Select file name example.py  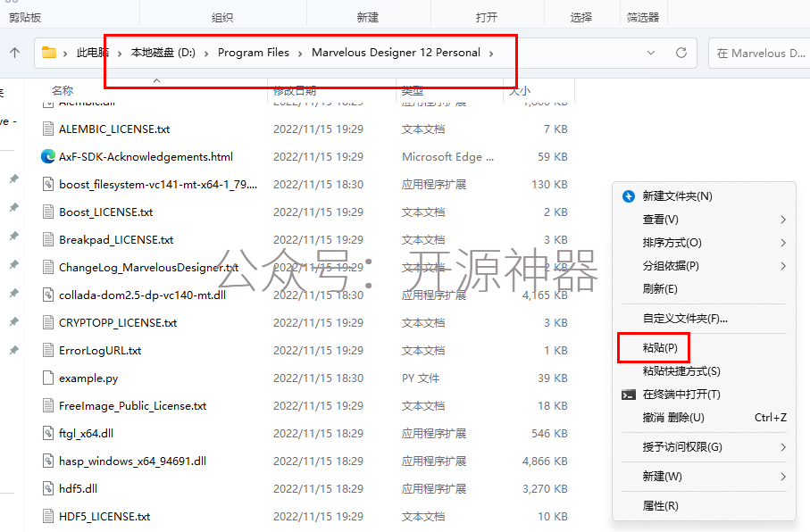click(x=88, y=378)
